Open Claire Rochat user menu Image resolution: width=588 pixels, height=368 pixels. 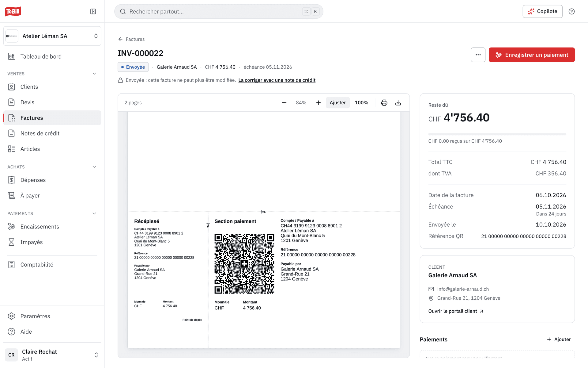pos(52,355)
